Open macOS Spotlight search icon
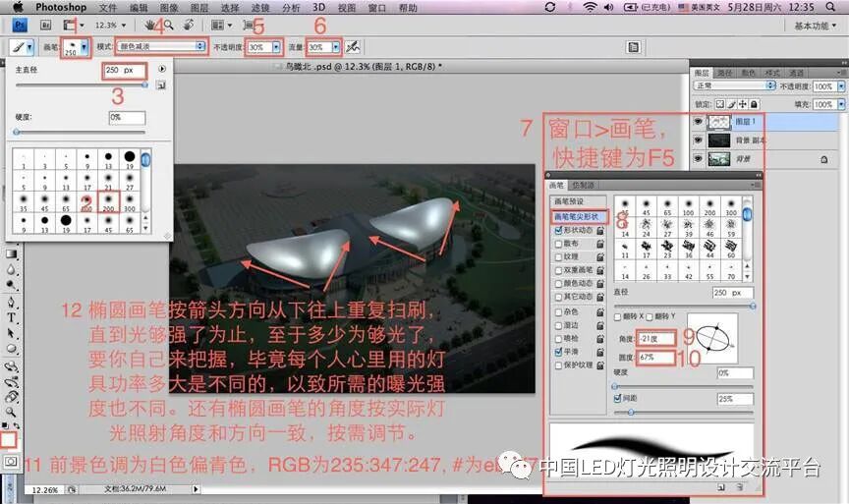Image resolution: width=849 pixels, height=504 pixels. 830,7
